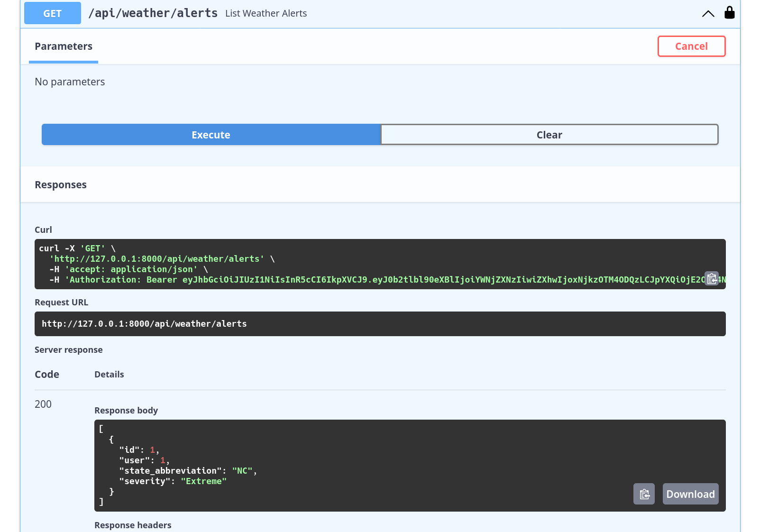This screenshot has height=532, width=760.
Task: Collapse the weather alerts endpoint chevron
Action: 708,14
